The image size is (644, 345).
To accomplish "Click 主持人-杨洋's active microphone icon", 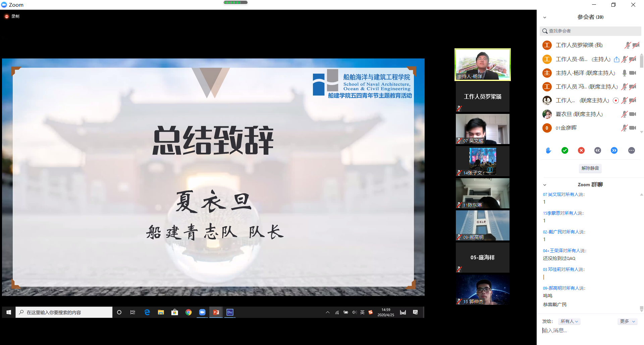I will tap(625, 73).
